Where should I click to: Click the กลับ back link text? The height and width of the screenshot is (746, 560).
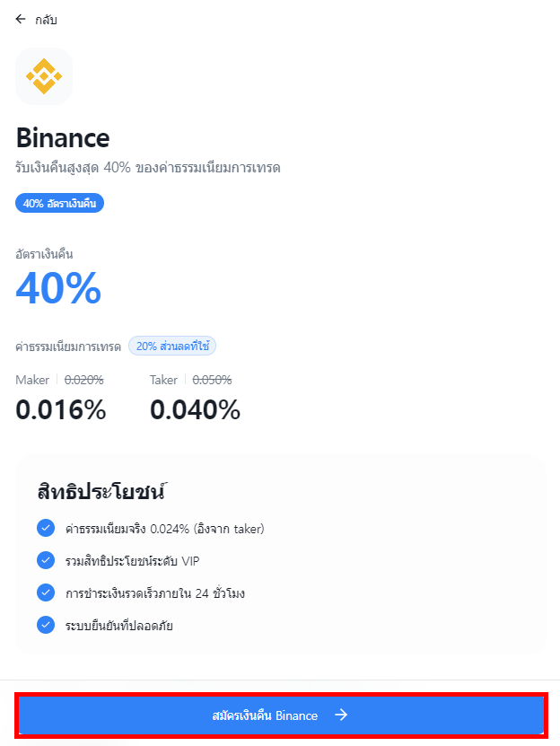click(x=46, y=19)
